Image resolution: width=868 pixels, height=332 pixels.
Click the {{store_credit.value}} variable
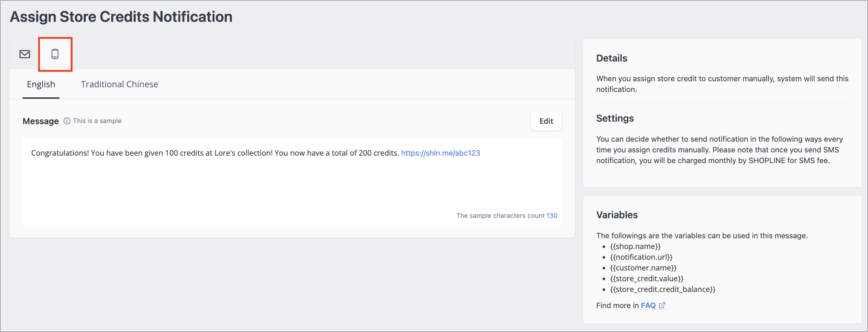coord(647,278)
